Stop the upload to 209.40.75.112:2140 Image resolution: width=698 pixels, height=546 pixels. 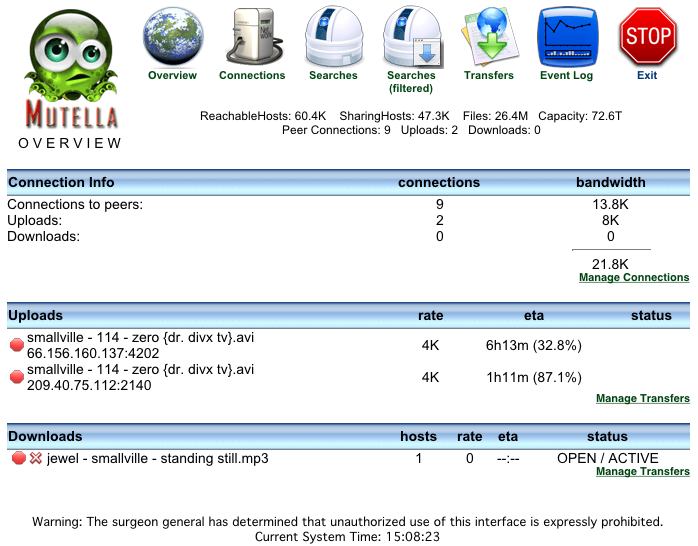[x=17, y=377]
